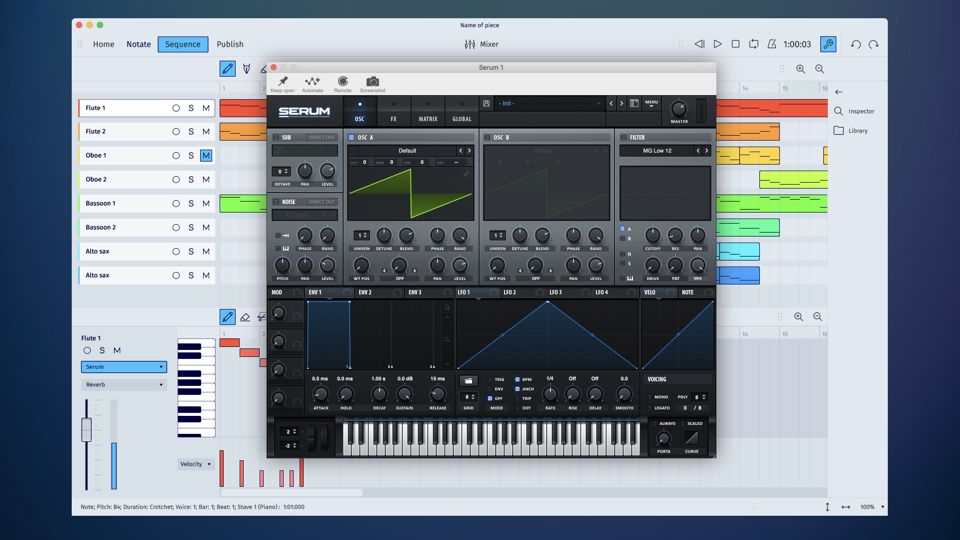Select next OSC A wavetable arrow

tap(470, 151)
